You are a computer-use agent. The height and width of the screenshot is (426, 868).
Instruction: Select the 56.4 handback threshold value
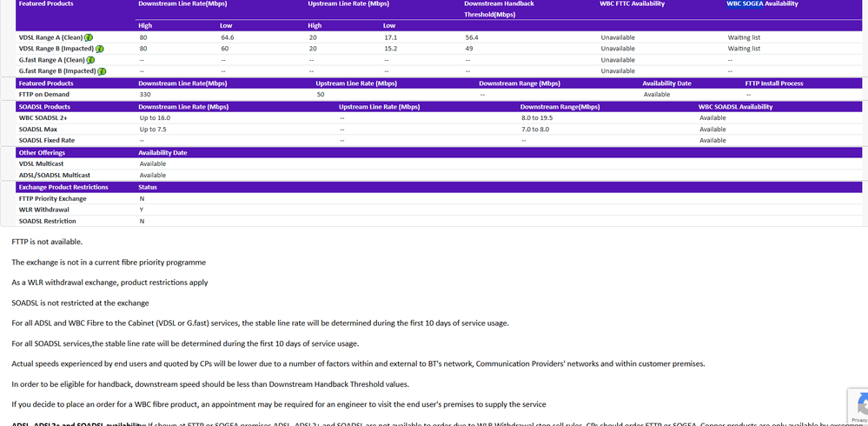[472, 37]
